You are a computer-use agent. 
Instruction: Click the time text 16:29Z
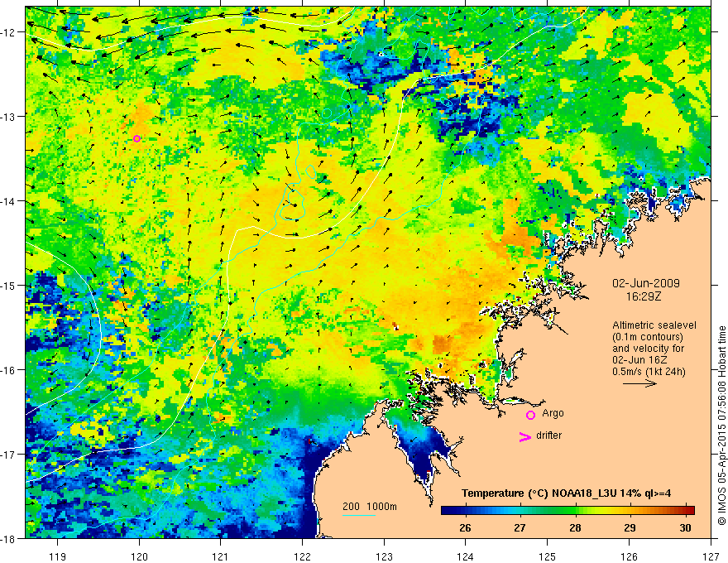click(643, 296)
